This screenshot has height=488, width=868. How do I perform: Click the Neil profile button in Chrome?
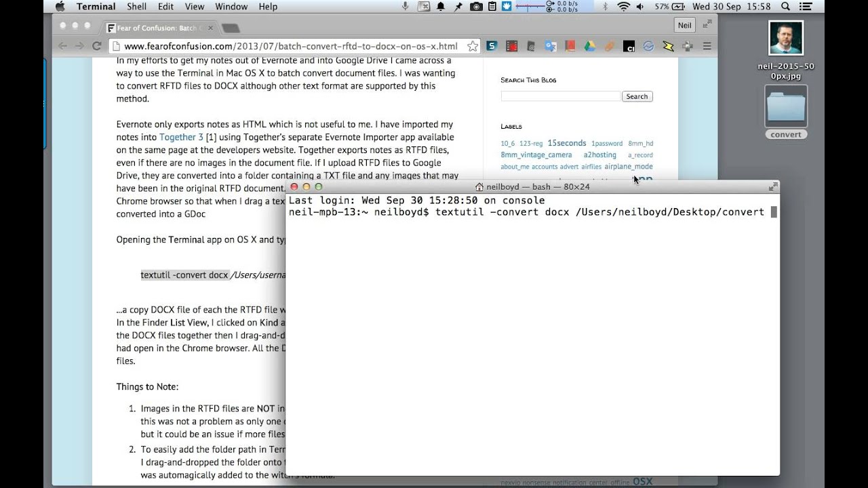685,25
